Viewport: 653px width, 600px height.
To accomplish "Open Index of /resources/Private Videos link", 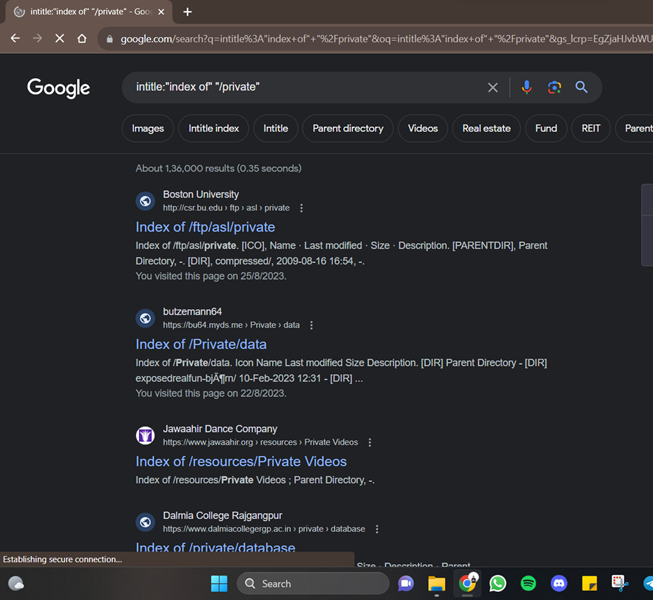I will point(241,461).
